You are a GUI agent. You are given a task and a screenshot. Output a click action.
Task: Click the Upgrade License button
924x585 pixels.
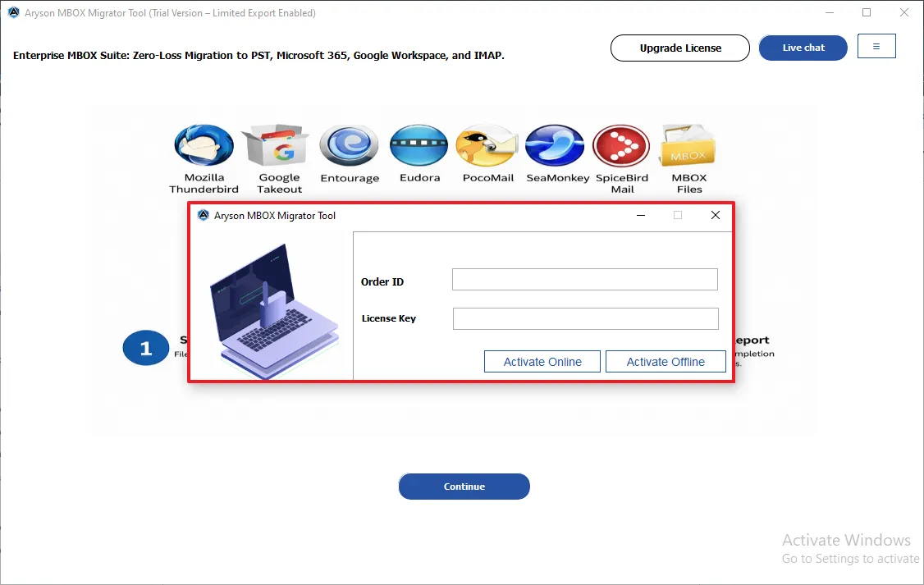tap(680, 48)
